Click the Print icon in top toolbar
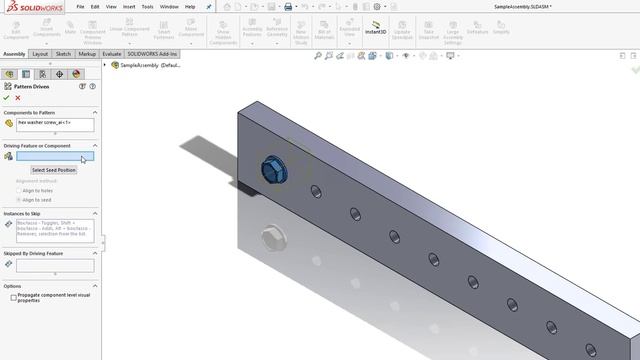Viewport: 640px width, 360px height. (x=288, y=7)
